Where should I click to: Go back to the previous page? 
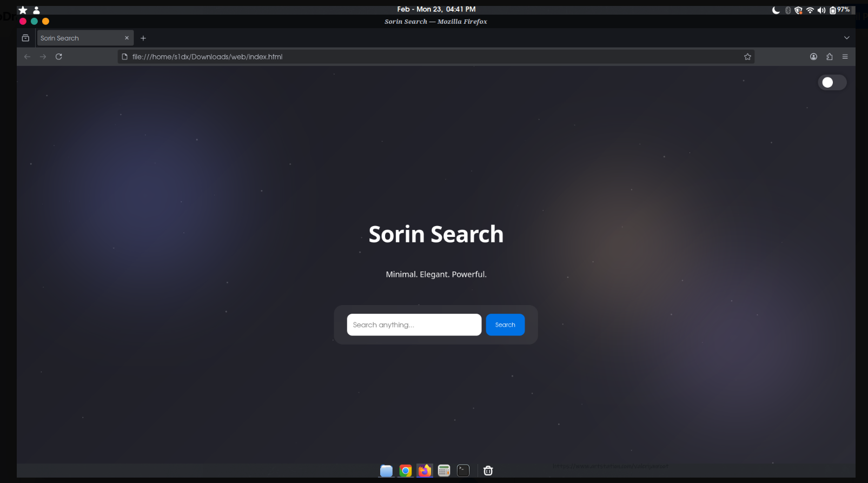[27, 56]
